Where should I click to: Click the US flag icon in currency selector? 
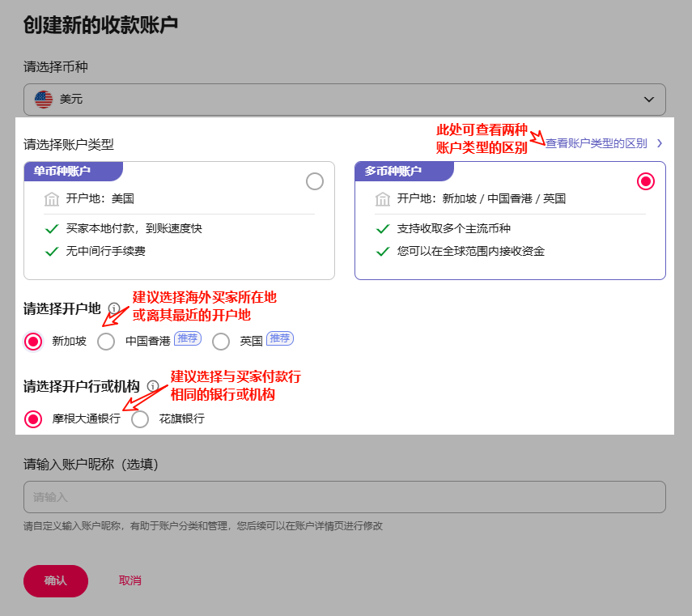pos(44,100)
